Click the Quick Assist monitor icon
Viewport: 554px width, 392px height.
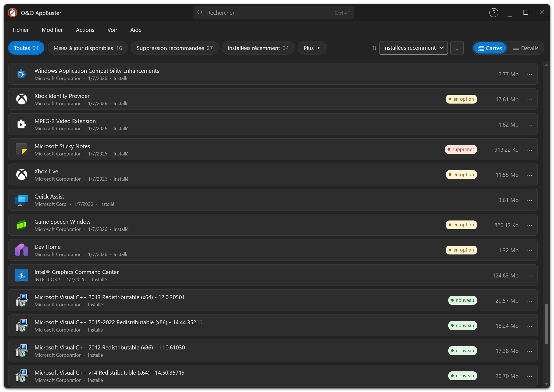(x=22, y=200)
